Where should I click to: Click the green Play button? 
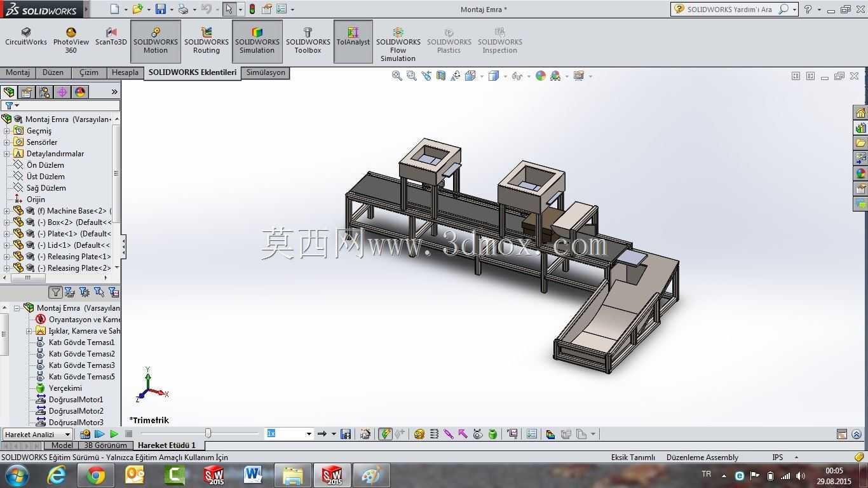(114, 434)
